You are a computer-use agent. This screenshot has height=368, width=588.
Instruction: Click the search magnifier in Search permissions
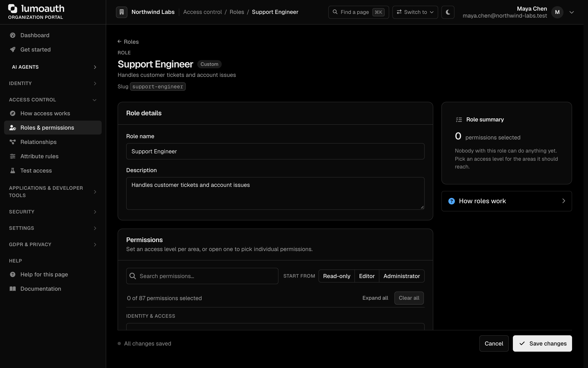133,276
